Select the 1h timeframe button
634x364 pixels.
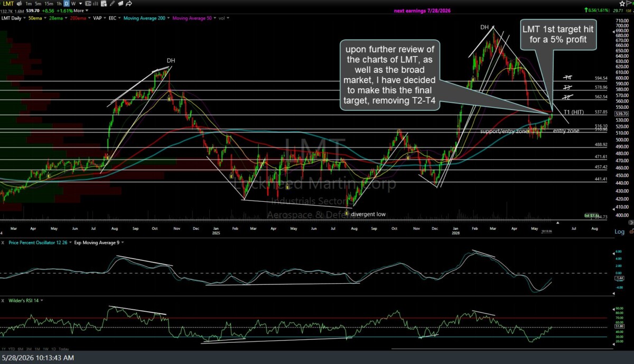click(x=59, y=4)
